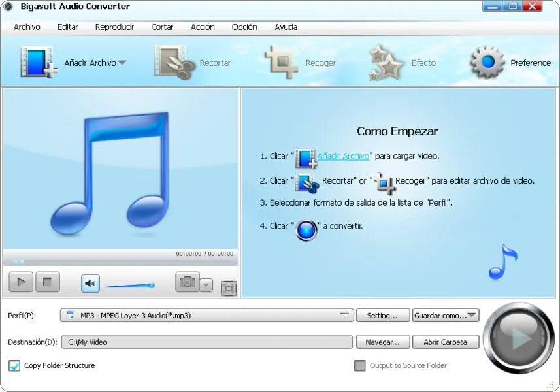The height and width of the screenshot is (392, 560).
Task: Click the blue convert orb in step 4
Action: point(306,230)
